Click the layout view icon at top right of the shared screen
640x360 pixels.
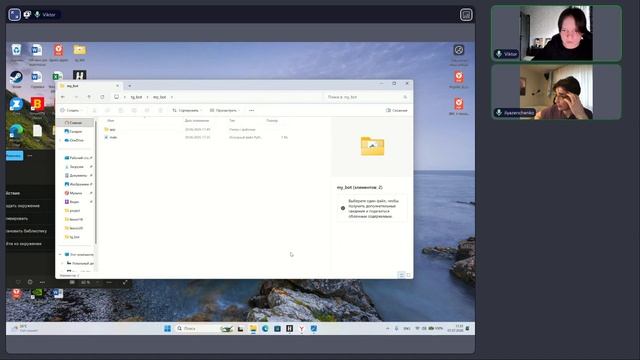(466, 15)
